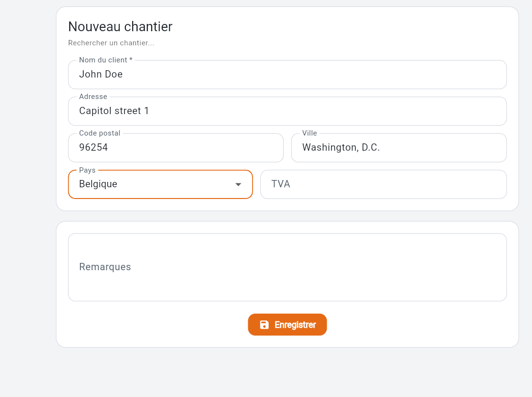Focus the Code postal input

[176, 147]
